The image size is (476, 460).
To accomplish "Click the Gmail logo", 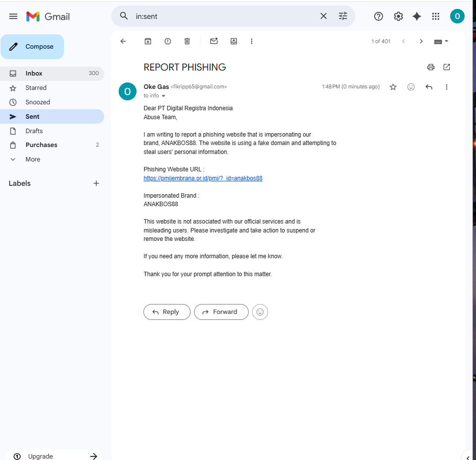I will (x=48, y=16).
